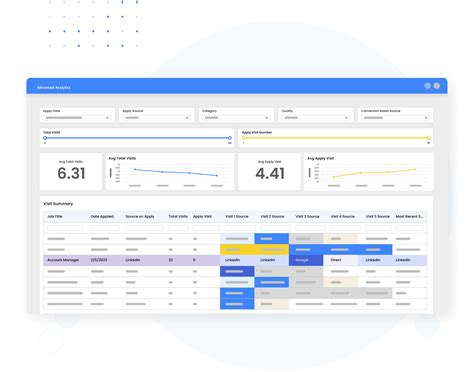The width and height of the screenshot is (474, 372).
Task: Click the Avg Apply Visit line chart
Action: 369,172
